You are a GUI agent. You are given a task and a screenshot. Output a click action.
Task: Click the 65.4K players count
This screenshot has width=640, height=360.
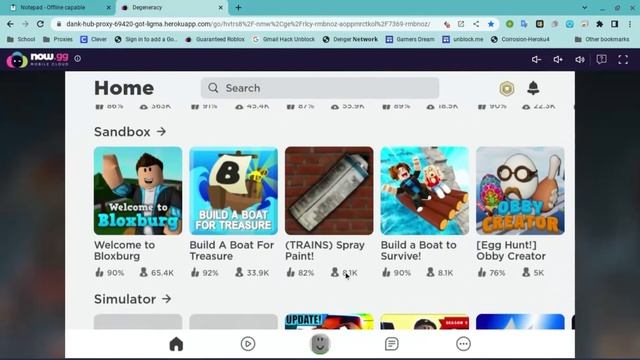(x=157, y=272)
